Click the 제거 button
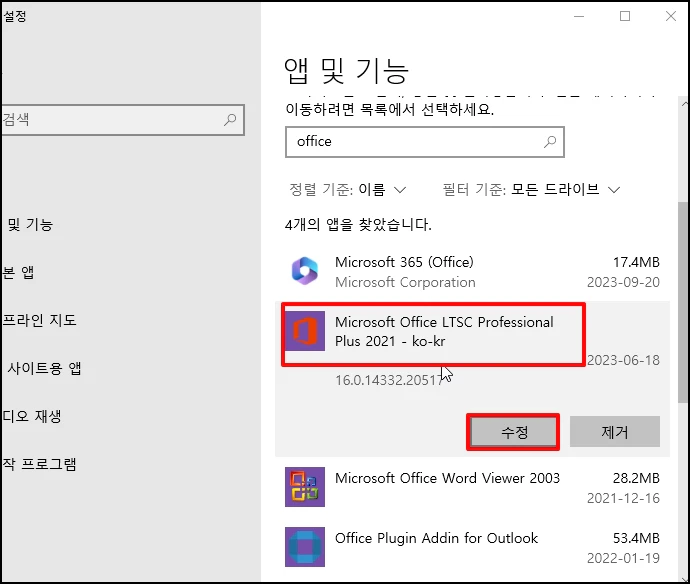Image resolution: width=690 pixels, height=584 pixels. click(x=615, y=432)
